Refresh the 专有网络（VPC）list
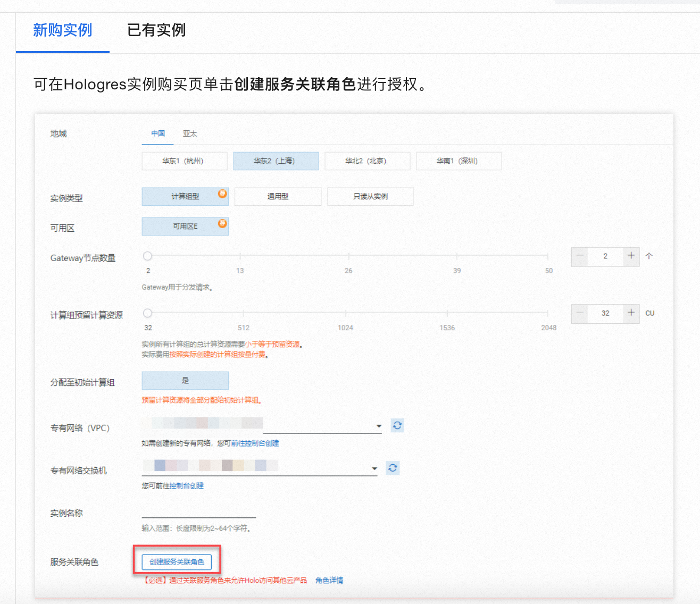The height and width of the screenshot is (604, 700). click(x=397, y=425)
